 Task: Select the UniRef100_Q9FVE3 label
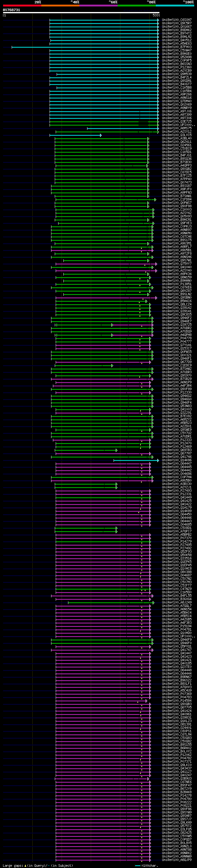[x=177, y=223]
